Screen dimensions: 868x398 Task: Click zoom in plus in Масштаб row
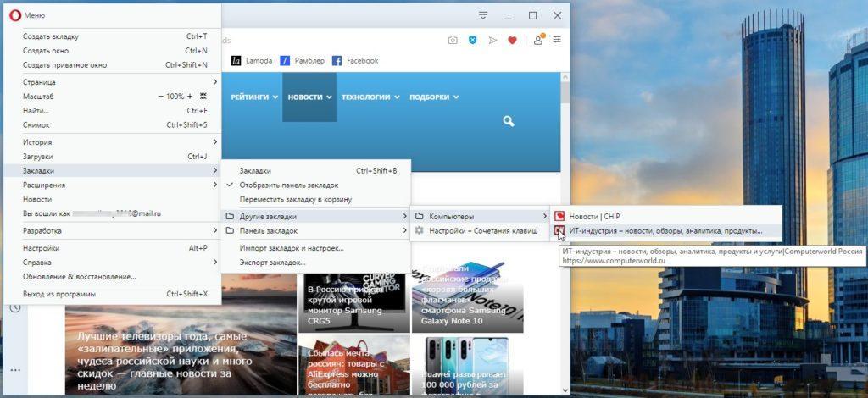pos(190,97)
